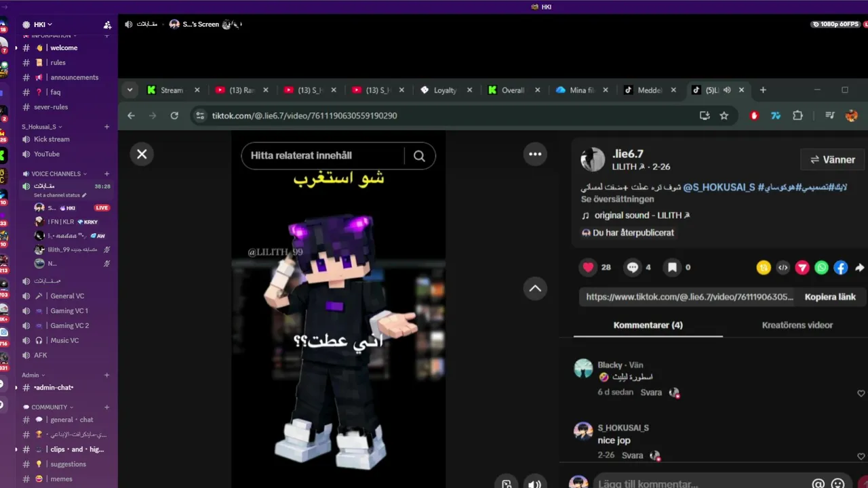This screenshot has width=868, height=488.
Task: Go to previous video with up arrow
Action: pyautogui.click(x=535, y=289)
